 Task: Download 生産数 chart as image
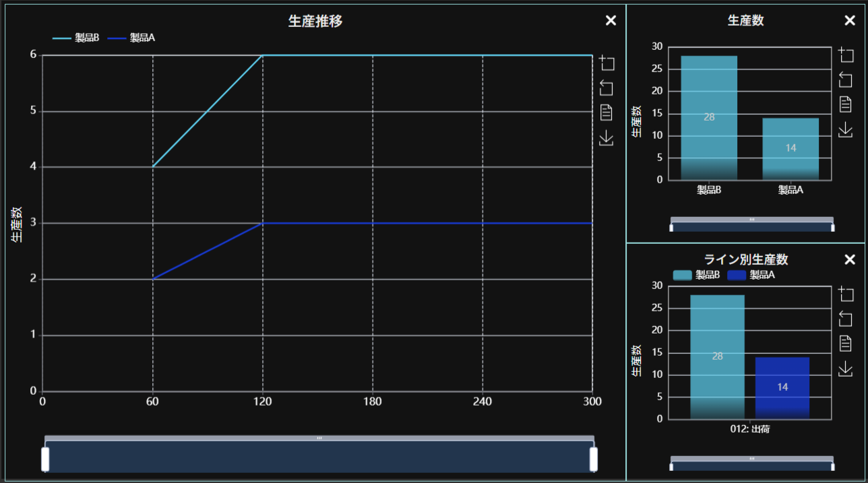[x=846, y=129]
